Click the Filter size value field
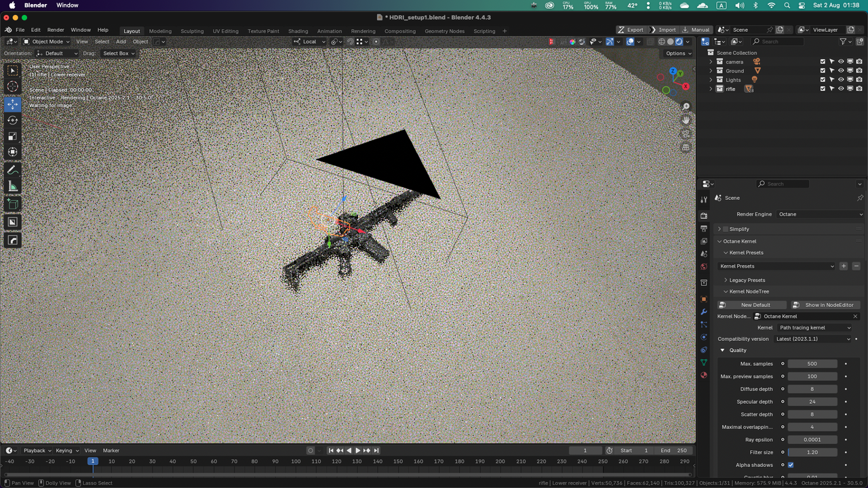 pyautogui.click(x=812, y=452)
